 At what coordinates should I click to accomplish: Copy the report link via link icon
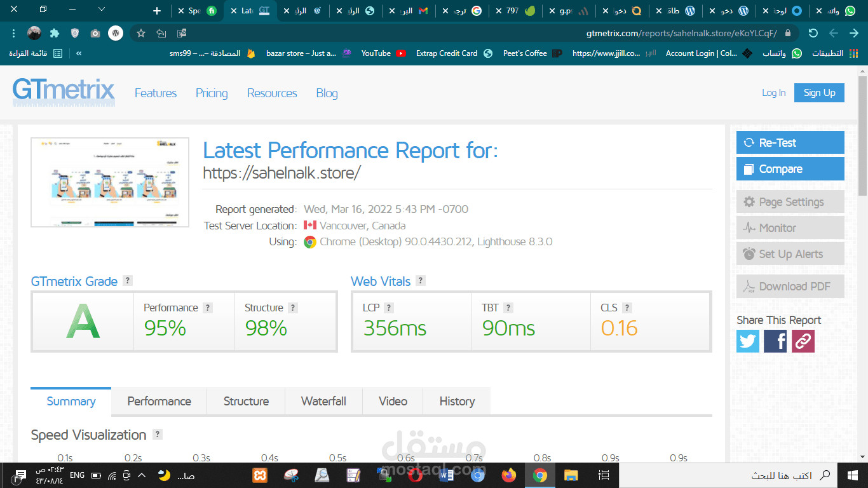pyautogui.click(x=803, y=341)
